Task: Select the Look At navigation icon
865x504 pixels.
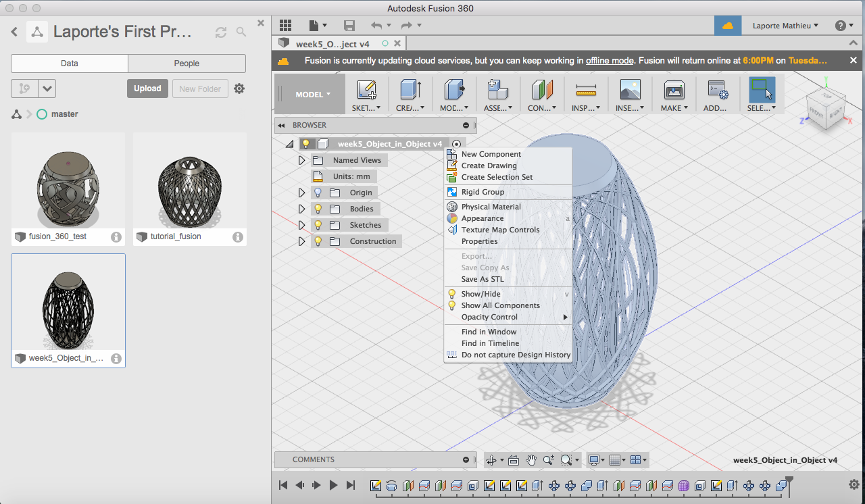Action: coord(514,460)
